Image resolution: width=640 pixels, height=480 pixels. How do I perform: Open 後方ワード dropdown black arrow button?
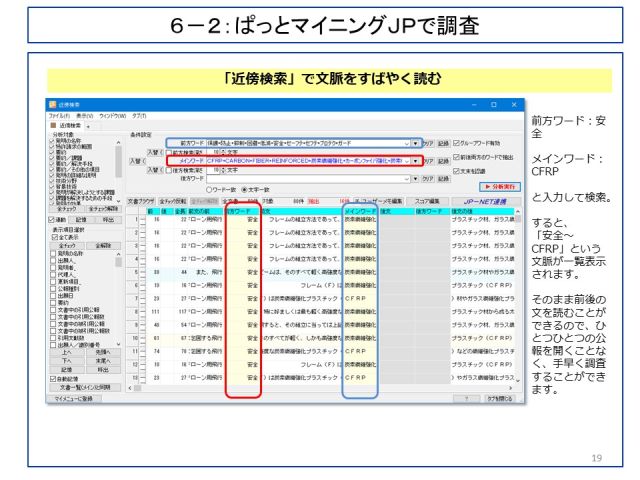(x=416, y=179)
